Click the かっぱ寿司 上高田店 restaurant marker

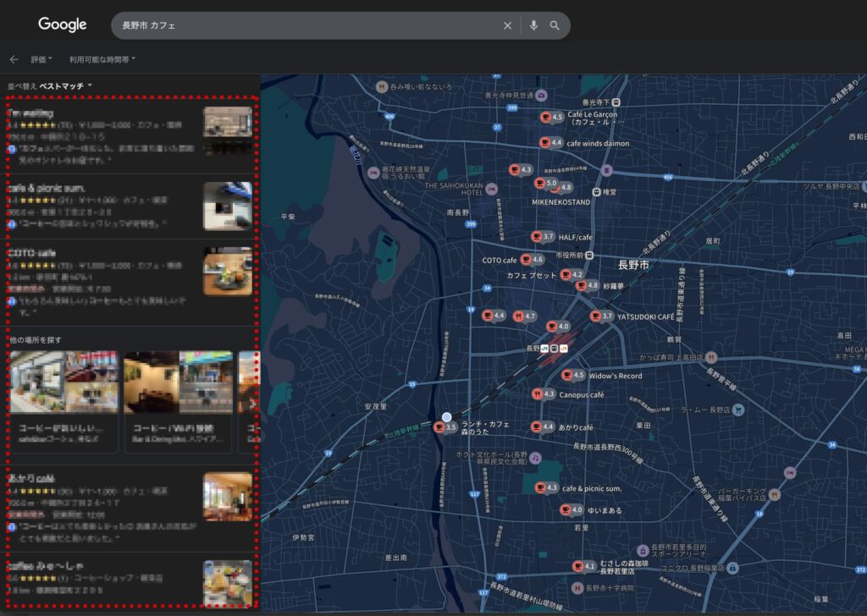711,357
